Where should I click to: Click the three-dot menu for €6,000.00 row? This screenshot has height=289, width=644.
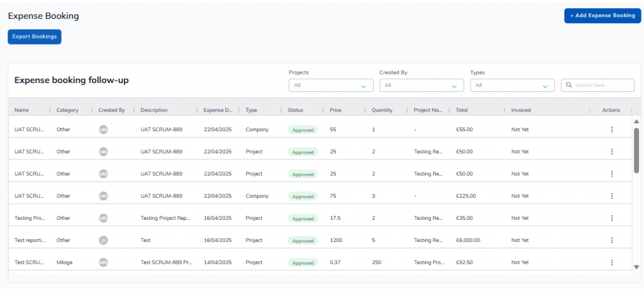[611, 240]
